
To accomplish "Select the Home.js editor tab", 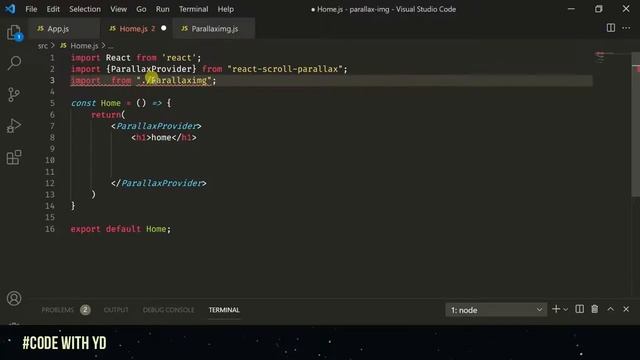I will (136, 29).
